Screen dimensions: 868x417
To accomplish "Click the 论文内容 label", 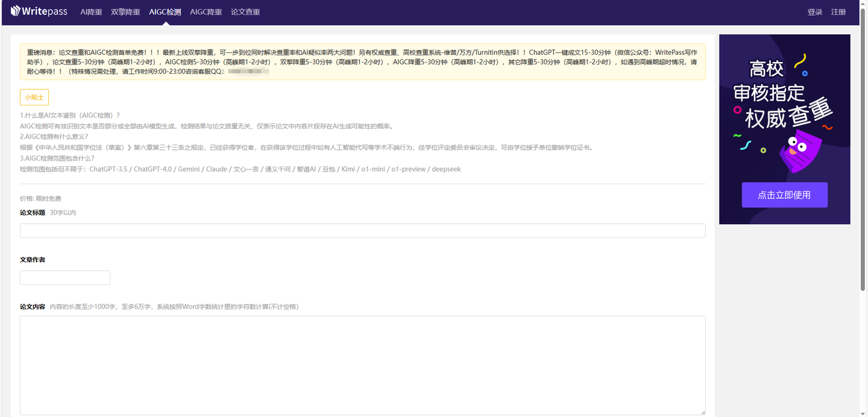I will pyautogui.click(x=33, y=307).
